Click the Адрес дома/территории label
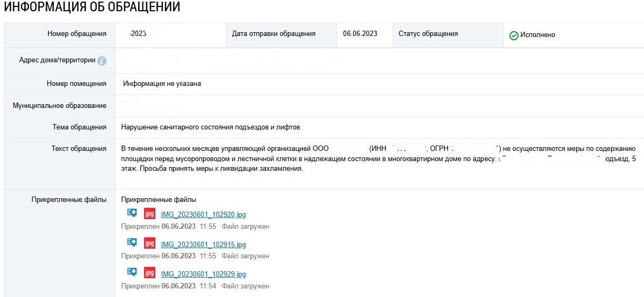Screen dimensions: 644x297 (57, 60)
